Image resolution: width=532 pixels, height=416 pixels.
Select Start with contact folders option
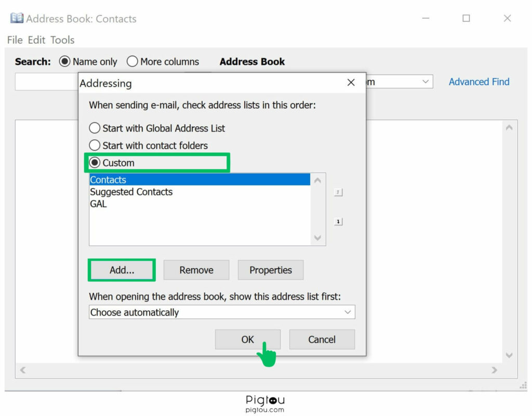[148, 146]
